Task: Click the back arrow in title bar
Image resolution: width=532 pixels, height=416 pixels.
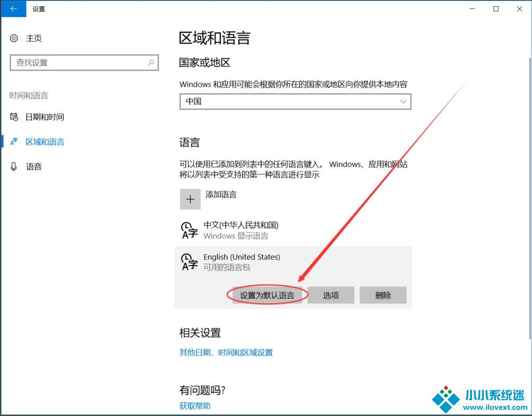Action: pyautogui.click(x=14, y=9)
